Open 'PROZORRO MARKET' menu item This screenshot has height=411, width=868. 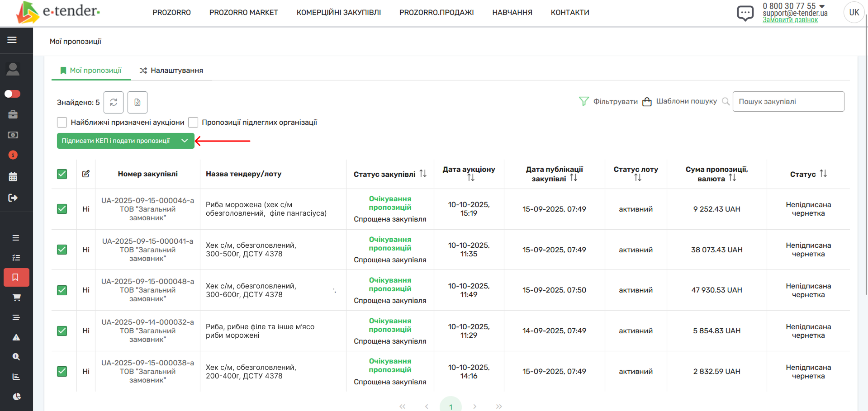(243, 13)
